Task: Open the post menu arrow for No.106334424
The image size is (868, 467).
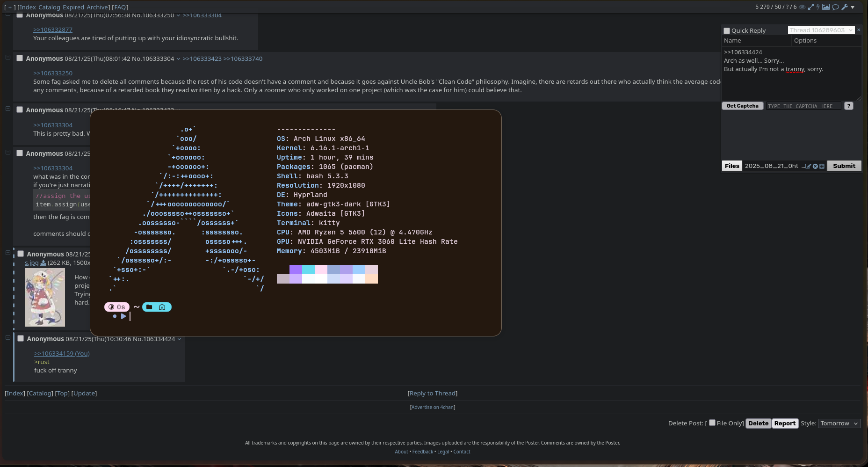Action: pyautogui.click(x=179, y=339)
